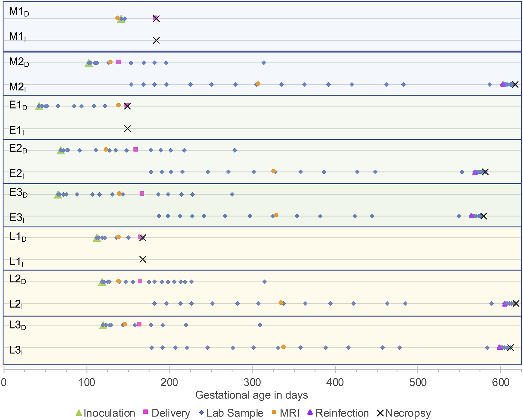The image size is (523, 420).
Task: Click the purple reinfection triangle on the L2I row
Action: point(505,304)
